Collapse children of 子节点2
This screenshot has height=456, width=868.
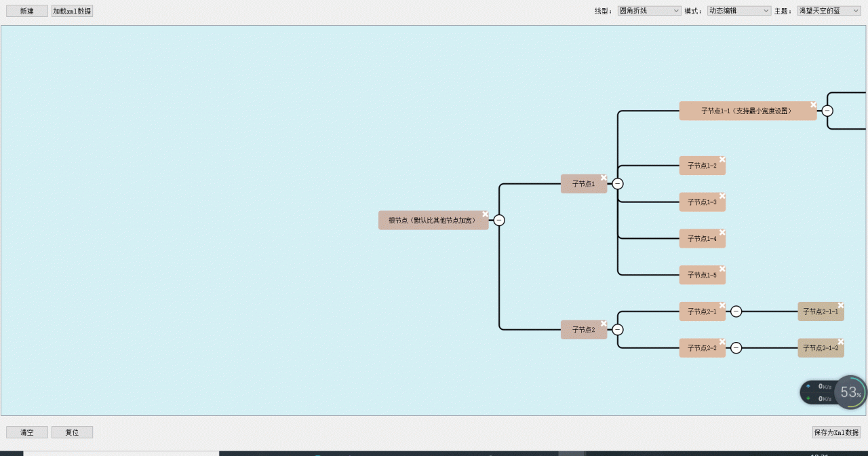tap(618, 330)
